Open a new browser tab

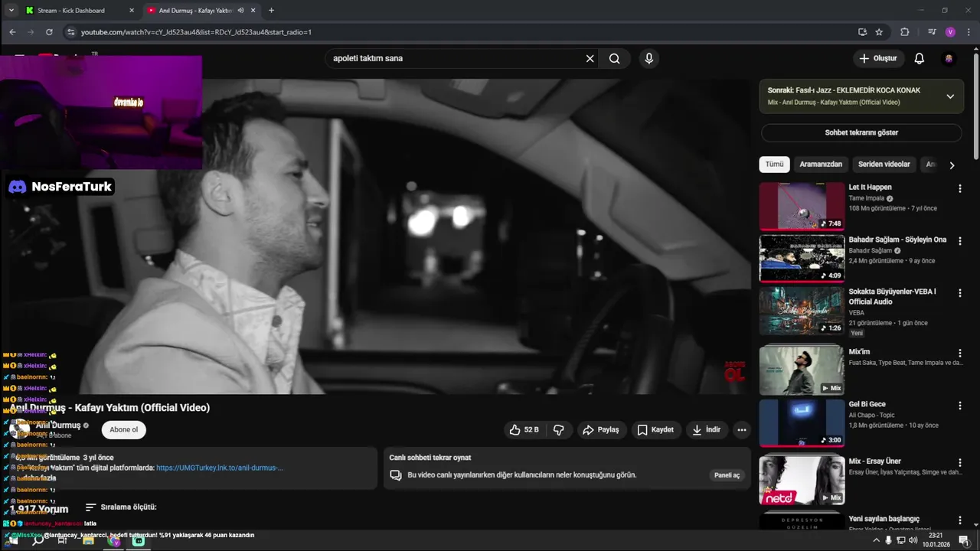tap(271, 11)
